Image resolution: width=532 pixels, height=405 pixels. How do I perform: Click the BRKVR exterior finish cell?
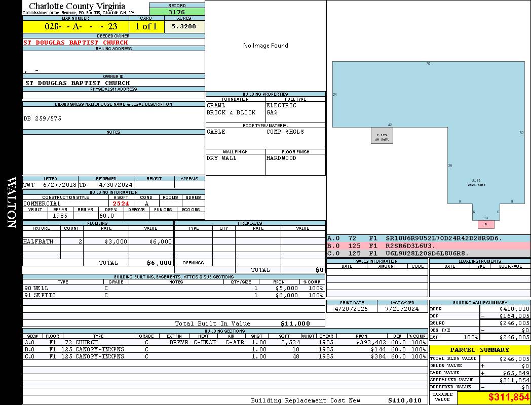point(179,343)
